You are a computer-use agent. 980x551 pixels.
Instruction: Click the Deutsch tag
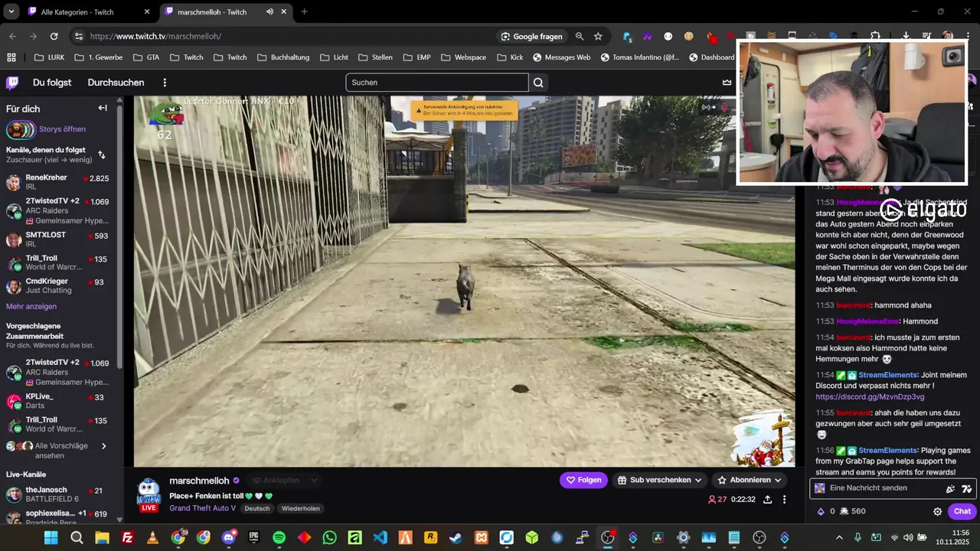tap(257, 508)
